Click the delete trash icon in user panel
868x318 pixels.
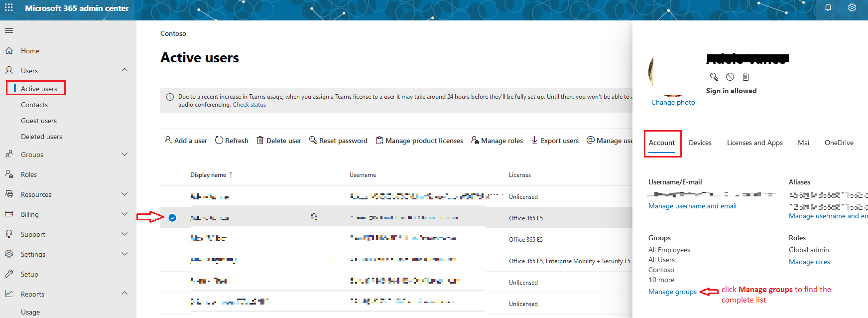745,77
